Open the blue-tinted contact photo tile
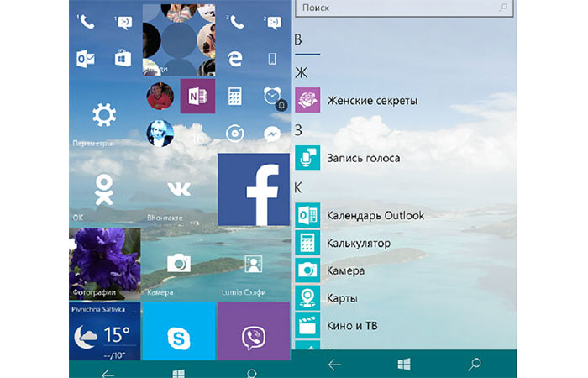This screenshot has width=588, height=378. tap(160, 133)
